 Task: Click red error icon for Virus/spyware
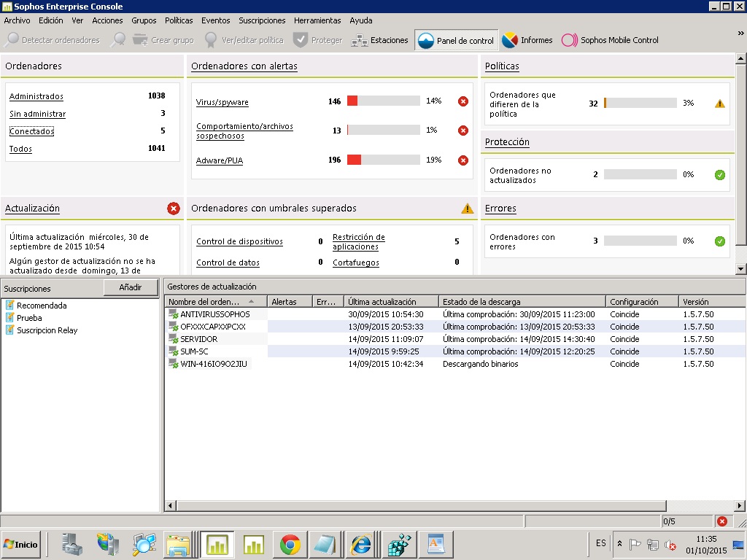pos(463,101)
